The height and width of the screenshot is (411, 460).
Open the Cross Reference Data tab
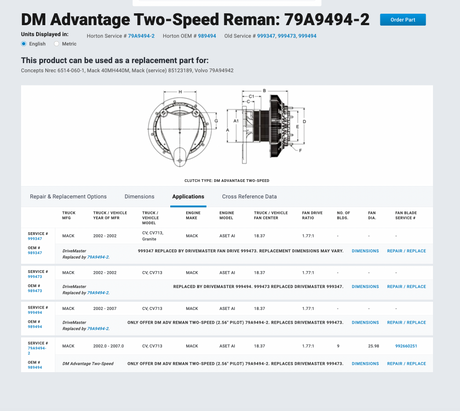tap(249, 197)
